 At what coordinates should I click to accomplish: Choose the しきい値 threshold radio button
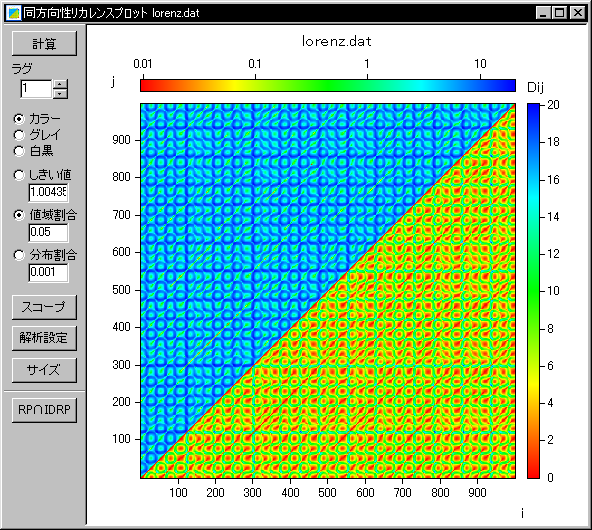[x=19, y=175]
